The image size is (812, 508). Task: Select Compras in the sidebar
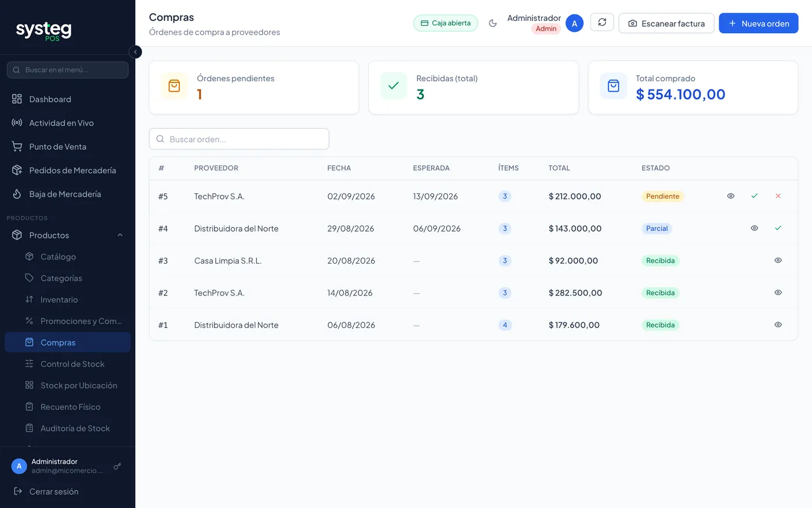[x=67, y=343]
